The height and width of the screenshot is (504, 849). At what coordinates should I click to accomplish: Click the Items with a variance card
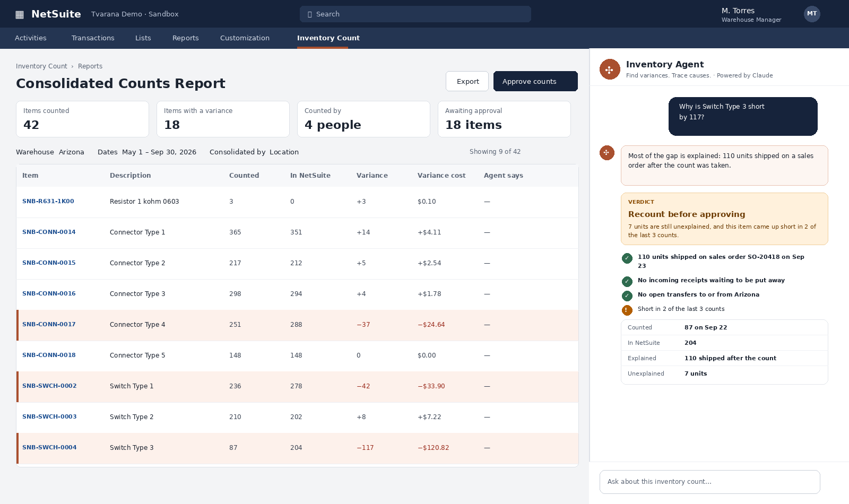click(223, 119)
